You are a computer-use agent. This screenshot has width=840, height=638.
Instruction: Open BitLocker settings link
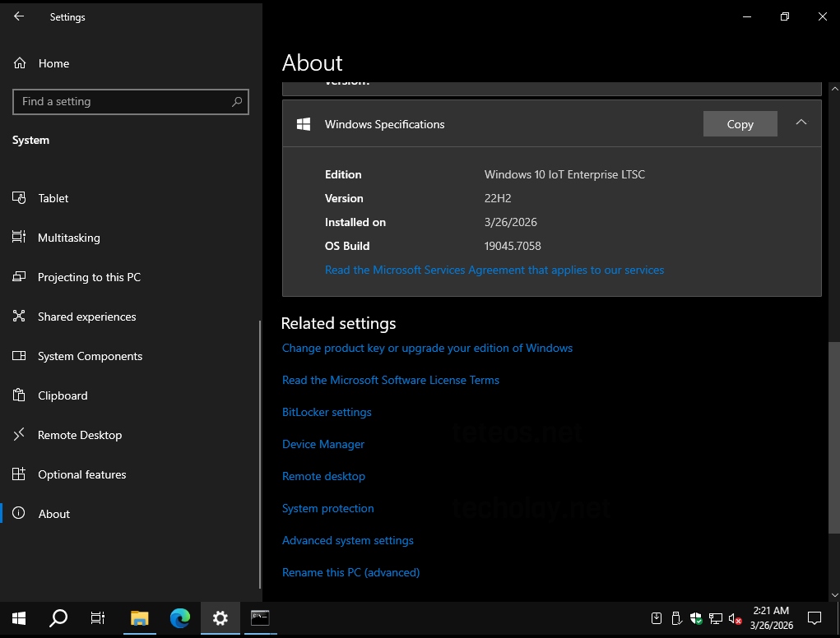pos(327,412)
